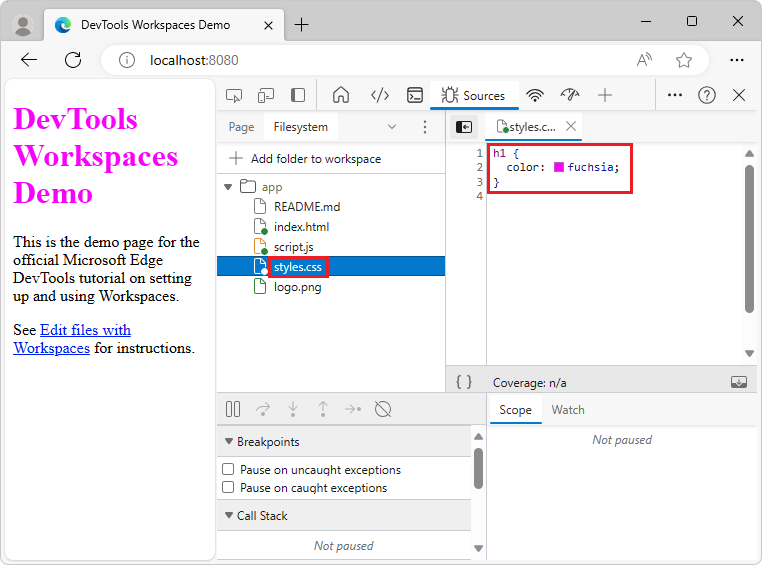Screen dimensions: 762x565
Task: Close the DevTools Workspaces Demo tab
Action: tap(268, 25)
